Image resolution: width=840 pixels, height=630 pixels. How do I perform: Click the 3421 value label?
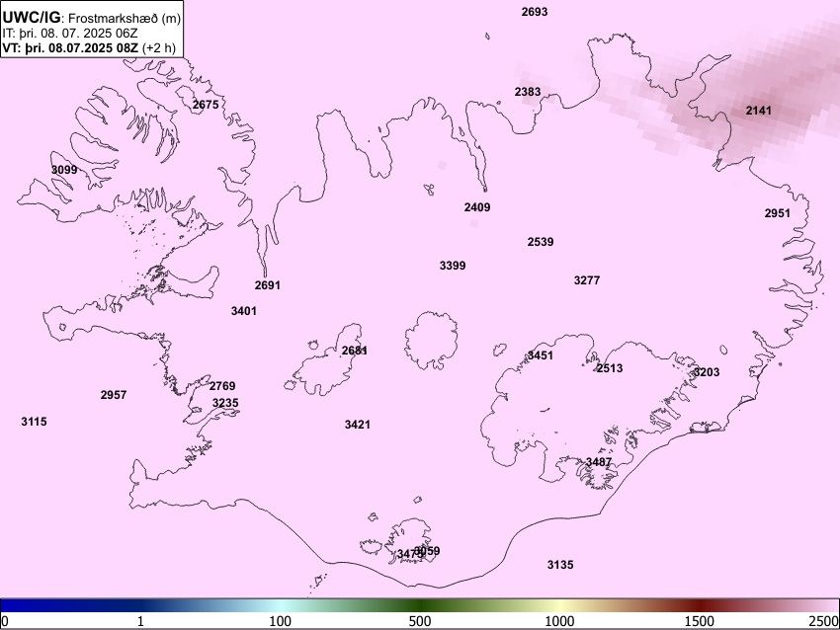point(358,425)
